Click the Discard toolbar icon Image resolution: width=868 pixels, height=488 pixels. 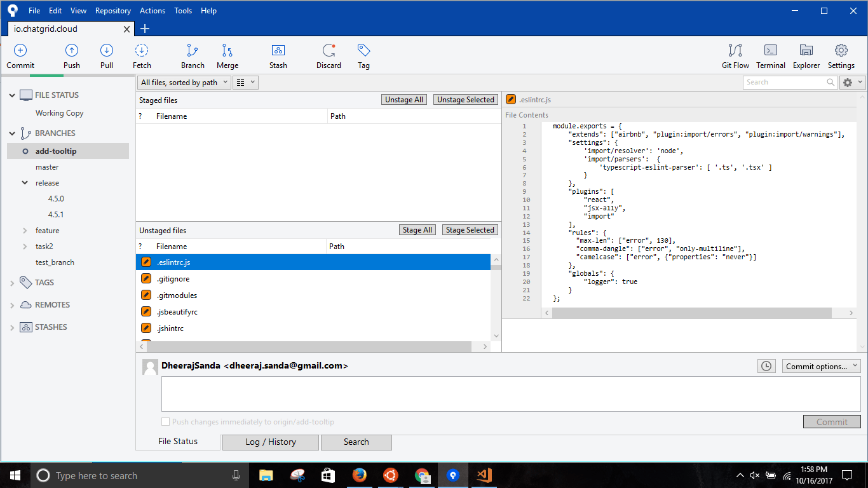[x=329, y=51]
